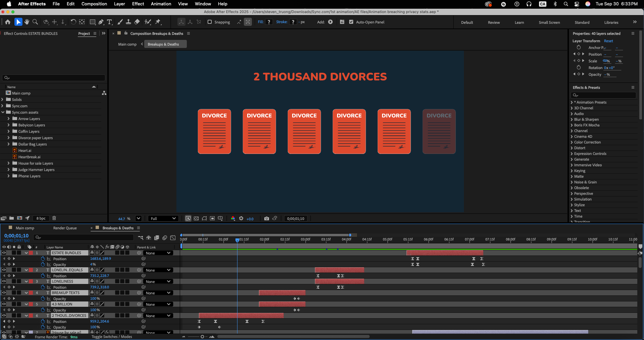Uncheck Auto-Open Panel checkbox

[x=351, y=22]
